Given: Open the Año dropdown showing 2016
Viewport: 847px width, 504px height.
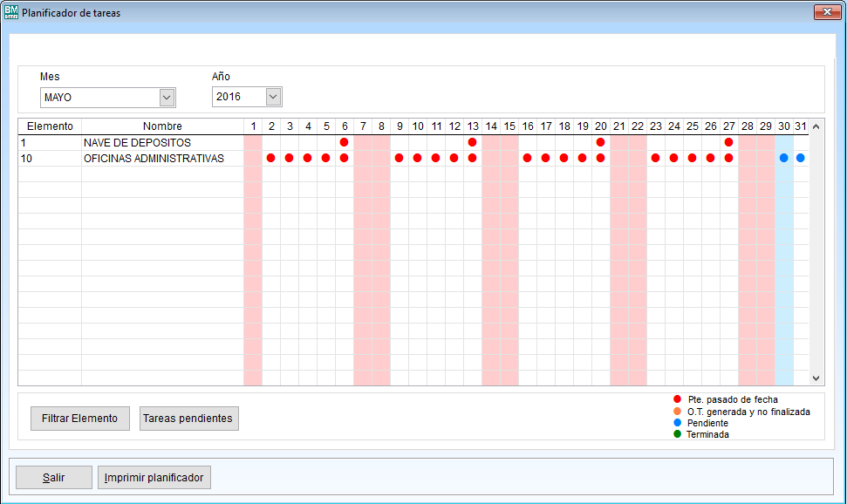Looking at the screenshot, I should click(273, 97).
